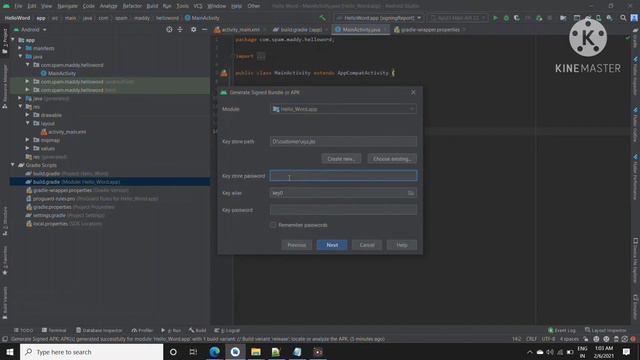Click the Apply Changes icon next to Debug
The height and width of the screenshot is (360, 640).
point(517,18)
